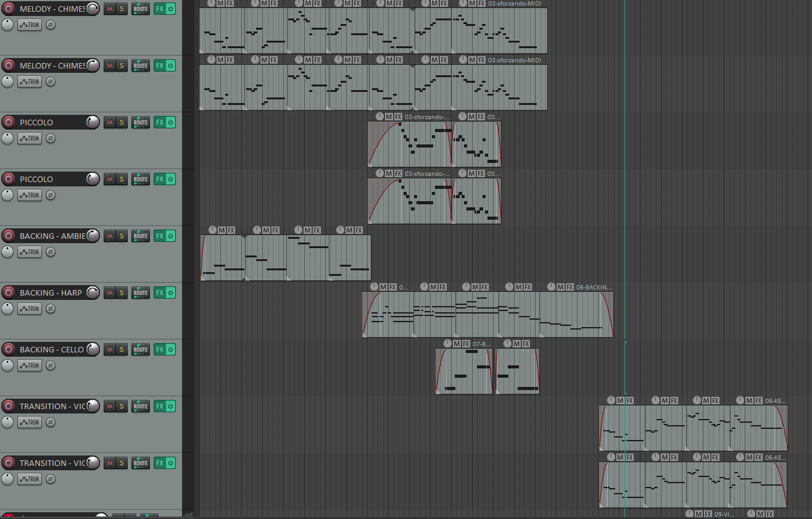Bypass FX on BACKING - AMBIE track

171,236
